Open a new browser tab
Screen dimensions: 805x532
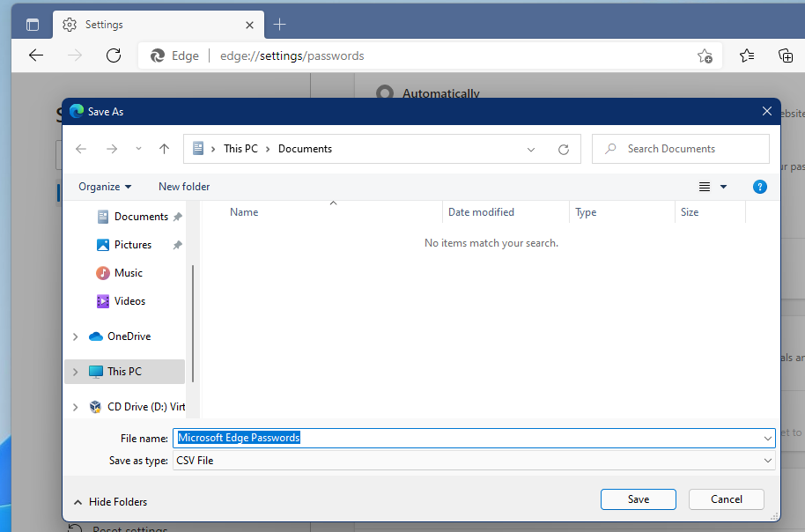(x=280, y=24)
